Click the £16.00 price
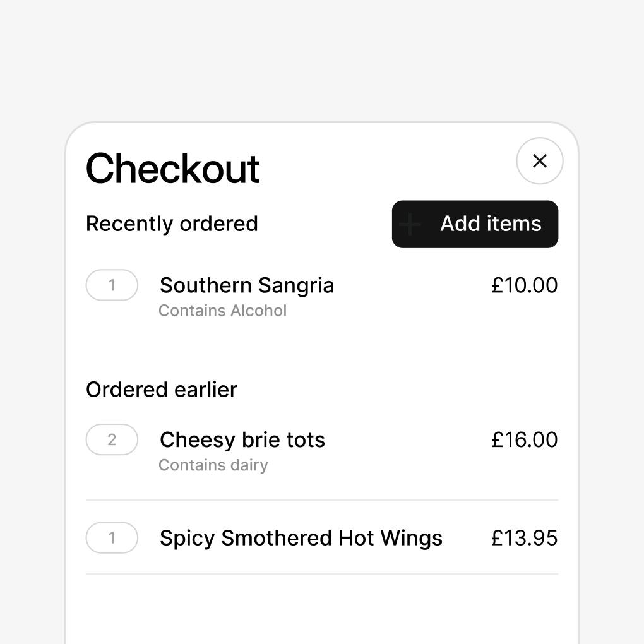 pos(524,439)
